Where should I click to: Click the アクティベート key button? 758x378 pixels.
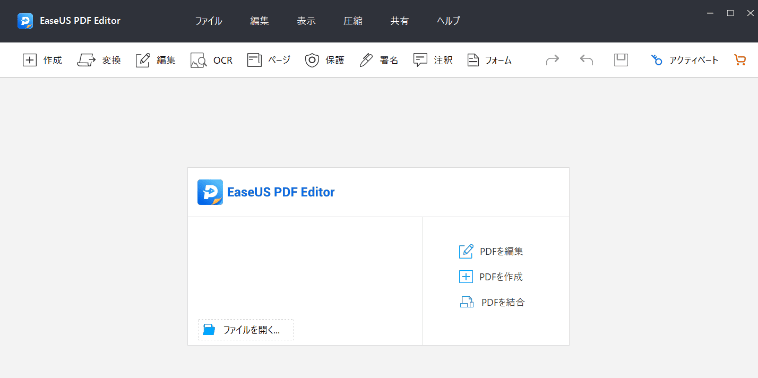685,60
